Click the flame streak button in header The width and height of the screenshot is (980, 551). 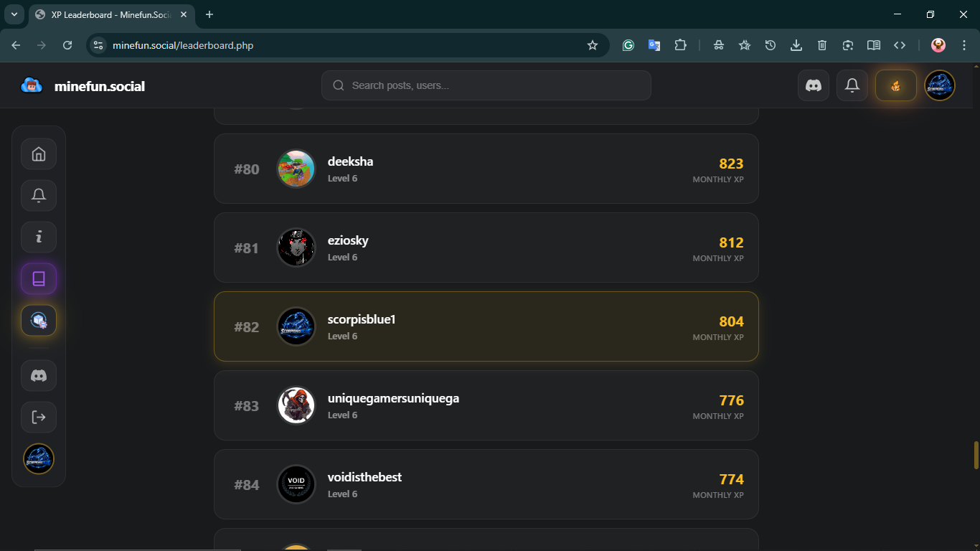895,85
